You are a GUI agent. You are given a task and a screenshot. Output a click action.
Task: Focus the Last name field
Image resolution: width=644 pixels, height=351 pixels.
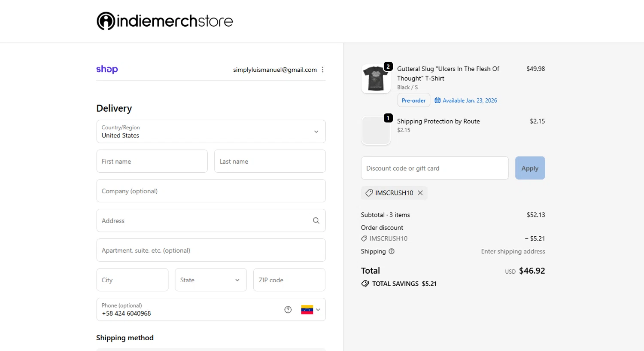(270, 161)
